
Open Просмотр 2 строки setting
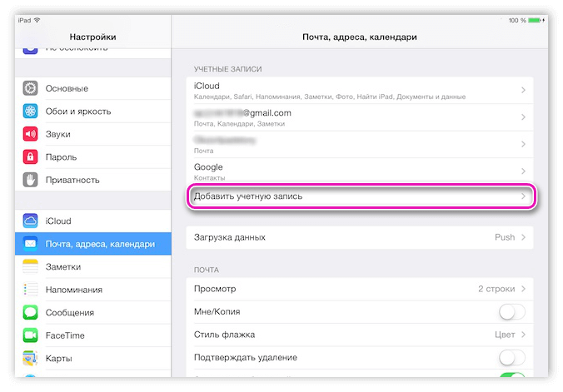359,289
